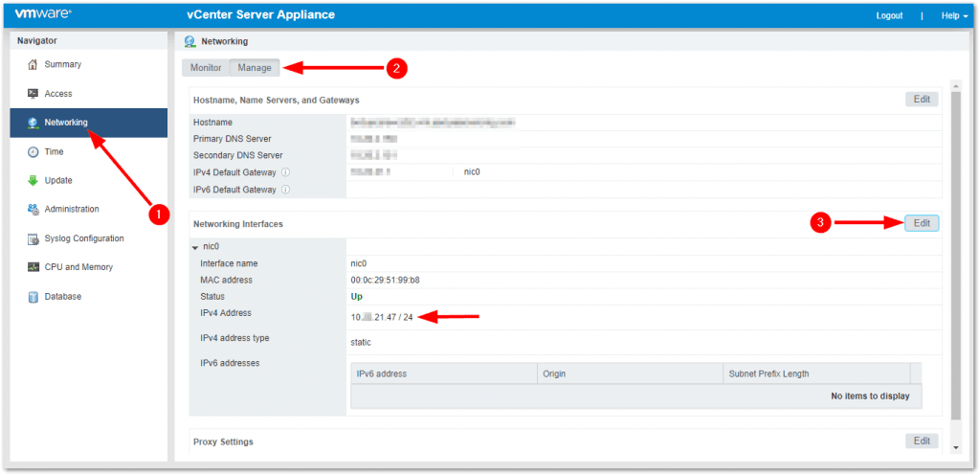
Task: Click the MAC address value 00:0c:29:51:99:b8
Action: pos(385,280)
